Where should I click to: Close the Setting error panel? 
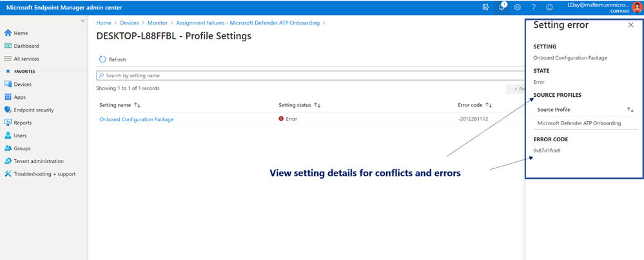click(x=631, y=25)
